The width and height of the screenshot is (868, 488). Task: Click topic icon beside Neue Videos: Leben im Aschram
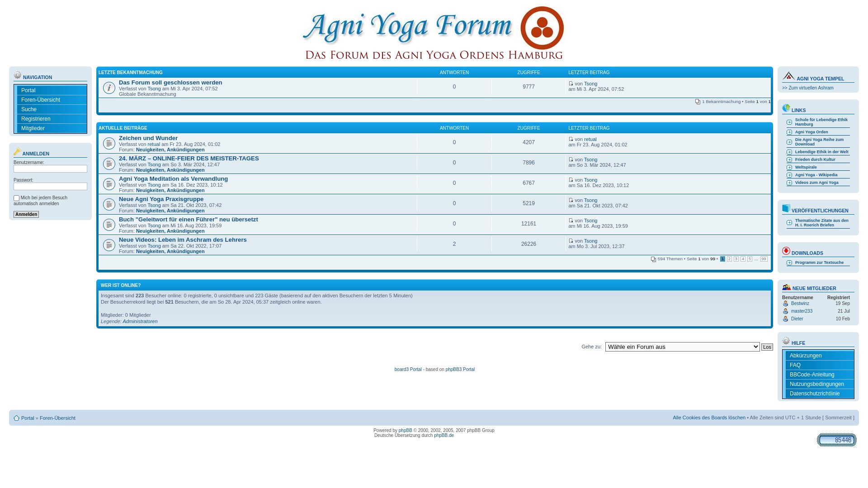pyautogui.click(x=109, y=245)
